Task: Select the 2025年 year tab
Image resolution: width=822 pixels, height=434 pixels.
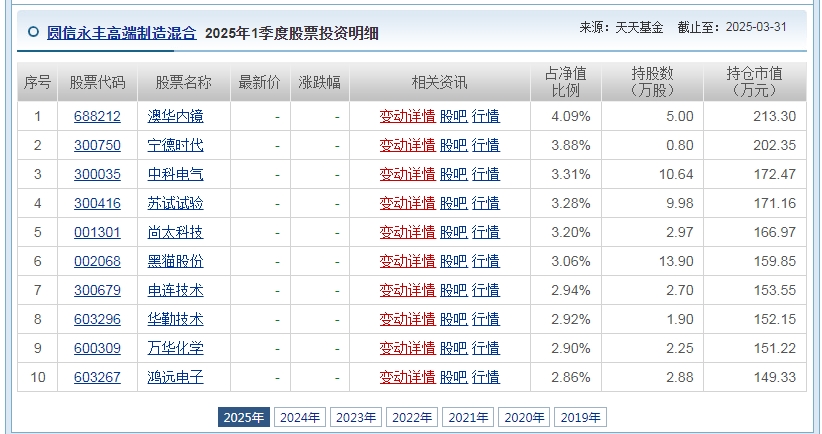Action: click(x=244, y=417)
